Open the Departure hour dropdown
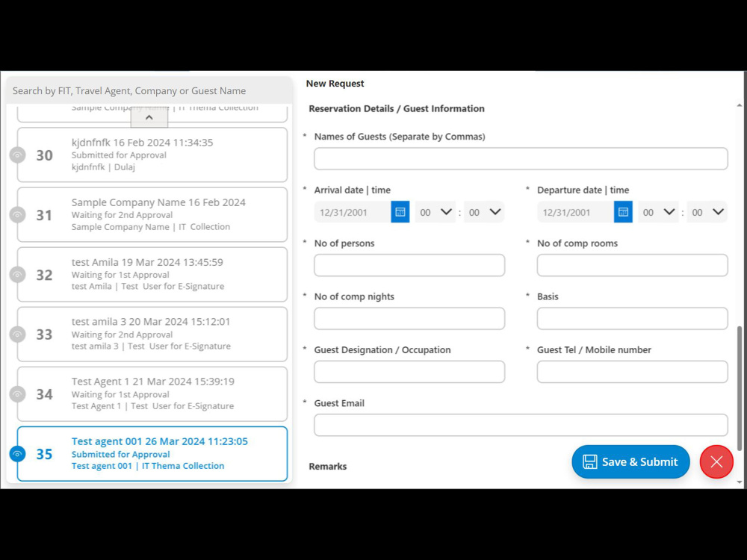 click(x=658, y=212)
